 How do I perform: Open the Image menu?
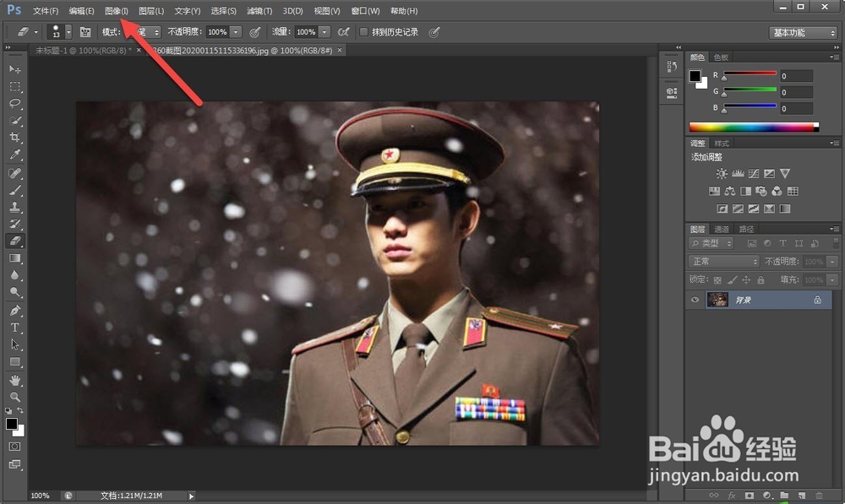point(117,11)
